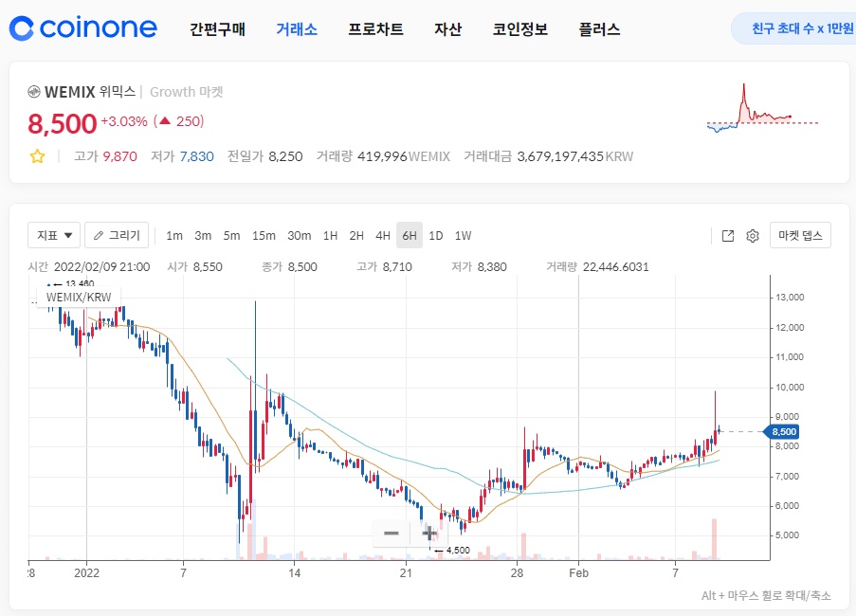Open the 지표 indicators dropdown
The width and height of the screenshot is (856, 616).
coord(54,235)
